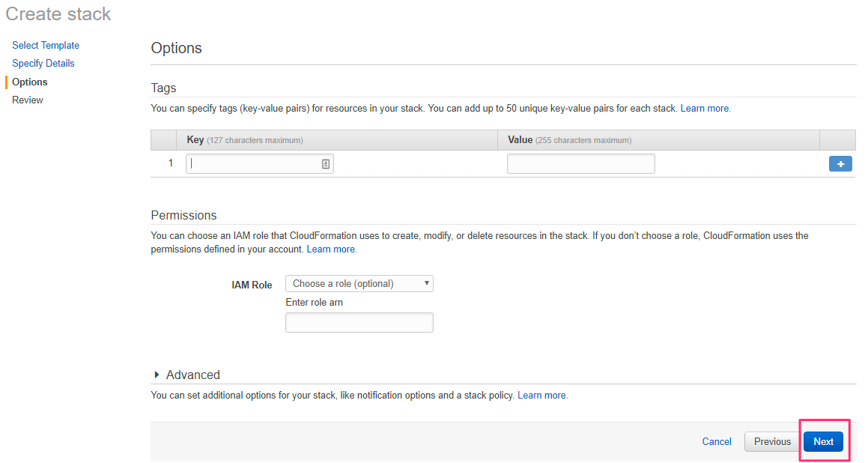Open Learn more link under Permissions

332,249
